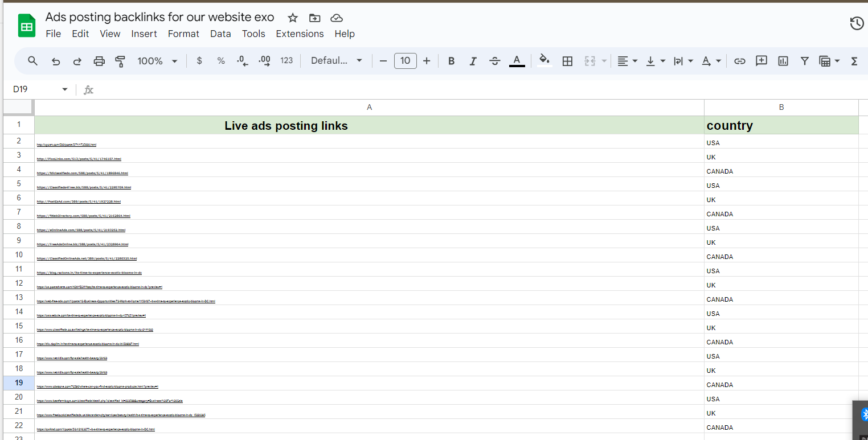
Task: Open the Format menu
Action: coord(183,34)
